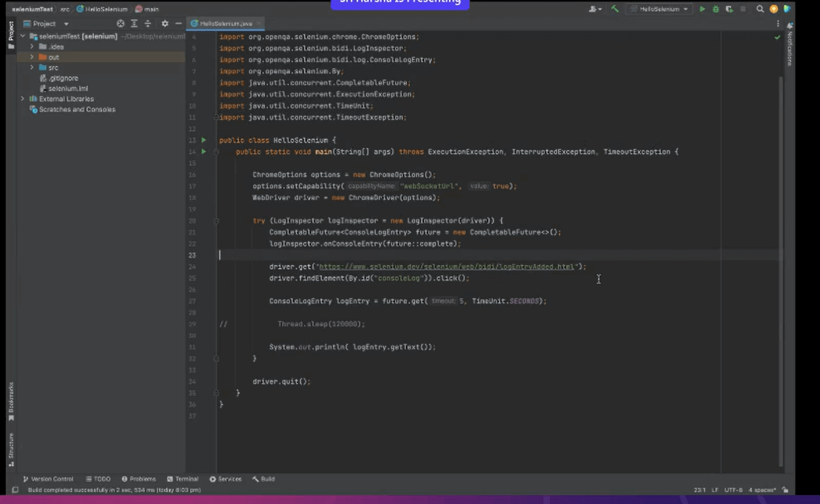The height and width of the screenshot is (504, 820).
Task: Click Select Opened File target icon
Action: [121, 23]
